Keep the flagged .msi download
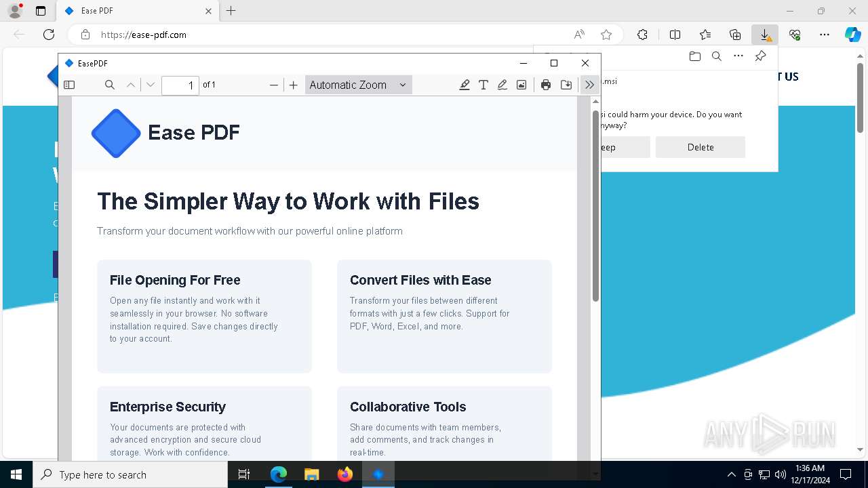This screenshot has width=868, height=488. 625,147
